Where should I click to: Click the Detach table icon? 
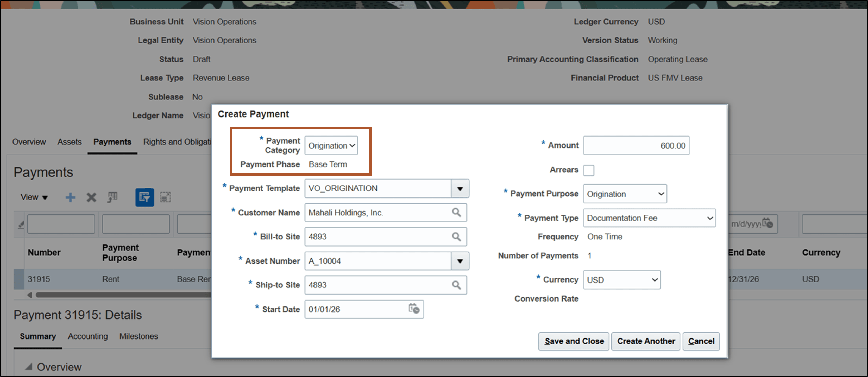coord(165,197)
